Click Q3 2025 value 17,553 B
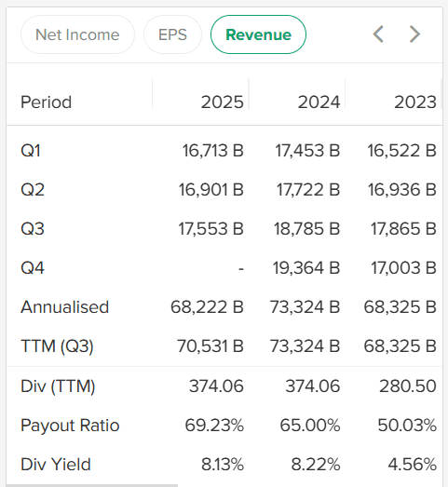This screenshot has width=448, height=487. coord(210,229)
